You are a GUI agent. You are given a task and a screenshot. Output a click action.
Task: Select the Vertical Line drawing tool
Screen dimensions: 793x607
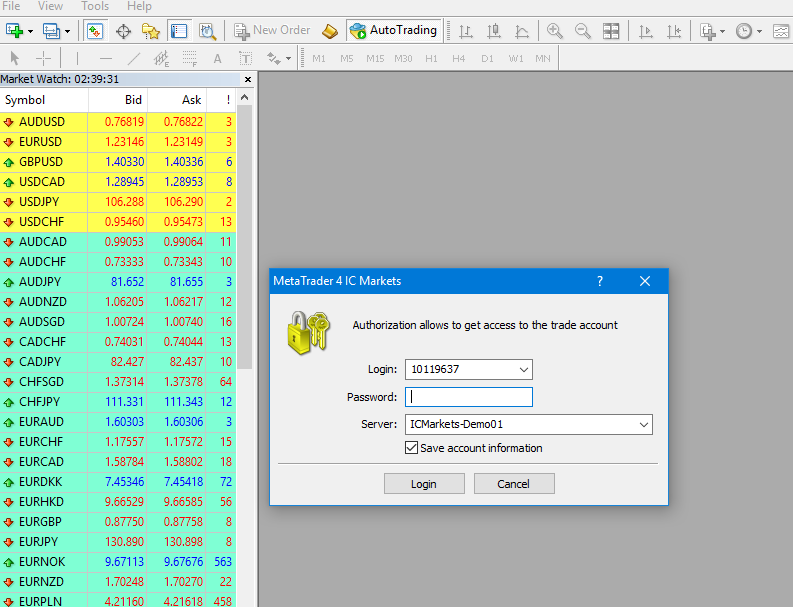(77, 59)
